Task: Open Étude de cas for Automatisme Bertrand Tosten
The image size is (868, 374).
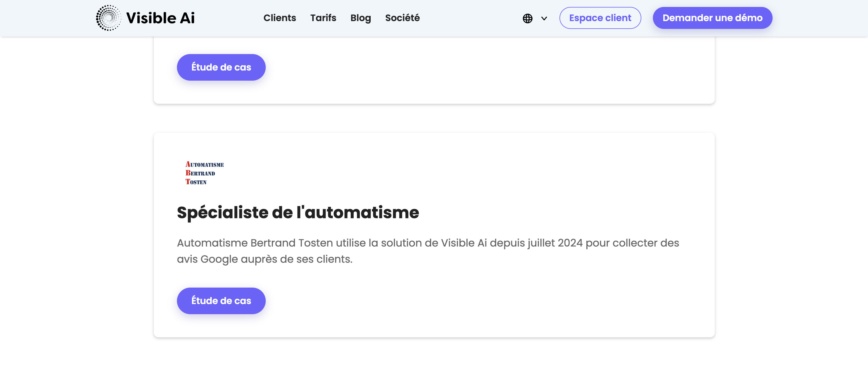Action: tap(221, 301)
